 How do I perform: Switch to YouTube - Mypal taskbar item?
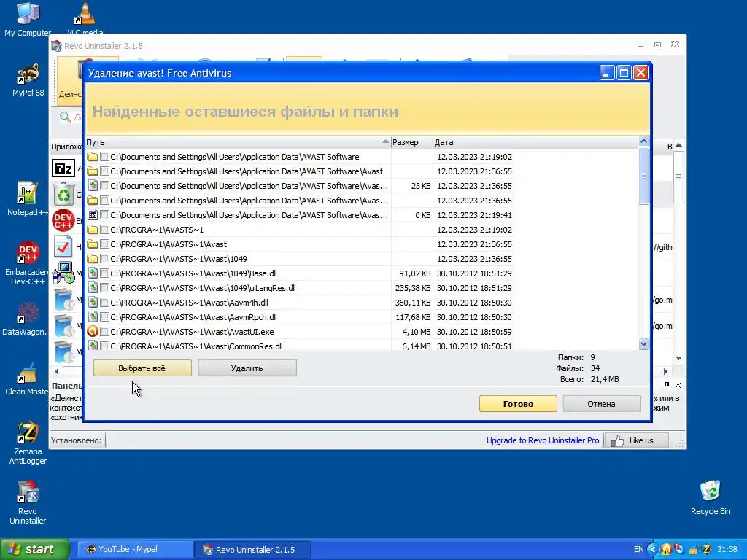(x=135, y=550)
